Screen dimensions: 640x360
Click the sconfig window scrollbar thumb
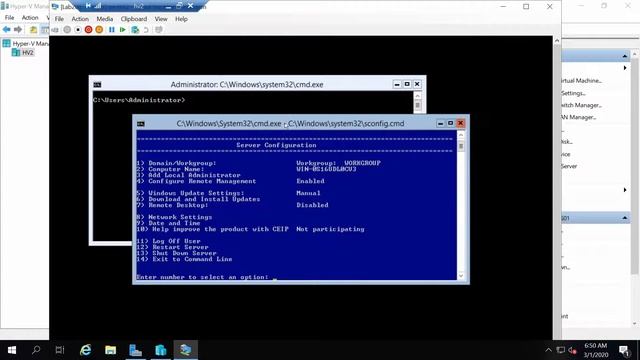[x=461, y=146]
